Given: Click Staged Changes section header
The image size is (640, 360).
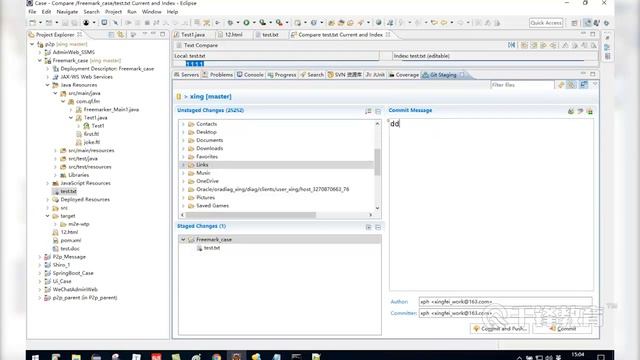Looking at the screenshot, I should click(202, 226).
